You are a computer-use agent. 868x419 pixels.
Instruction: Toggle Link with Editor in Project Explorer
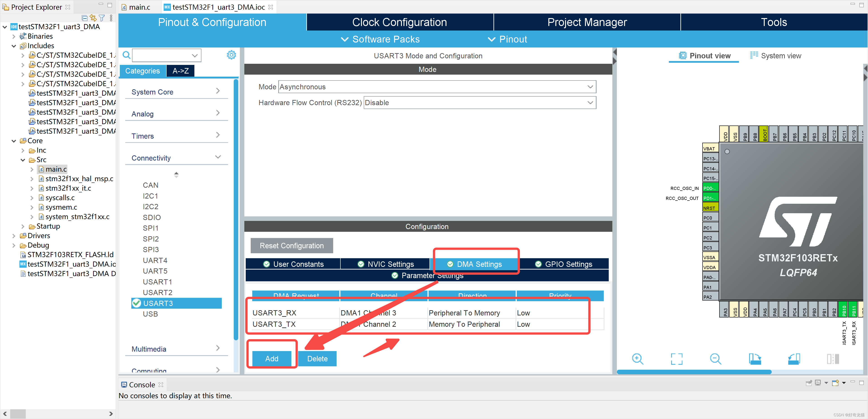tap(93, 18)
